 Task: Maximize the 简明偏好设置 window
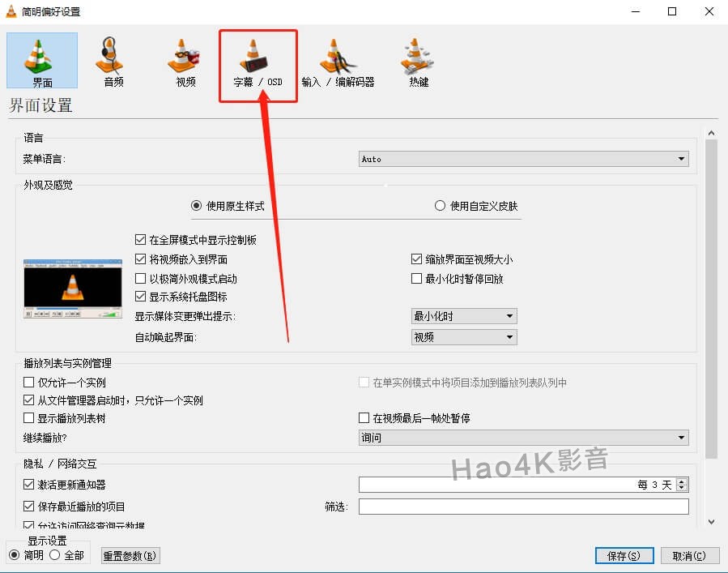point(672,11)
